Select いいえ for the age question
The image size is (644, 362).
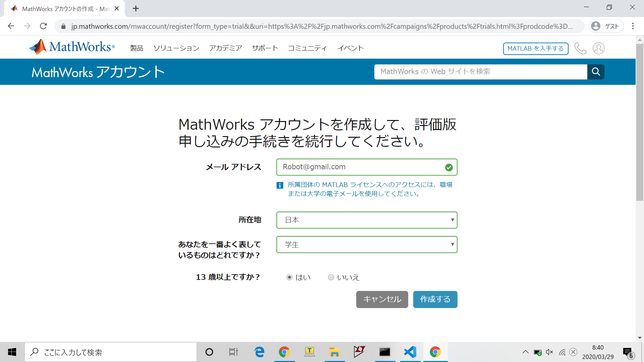(x=331, y=277)
